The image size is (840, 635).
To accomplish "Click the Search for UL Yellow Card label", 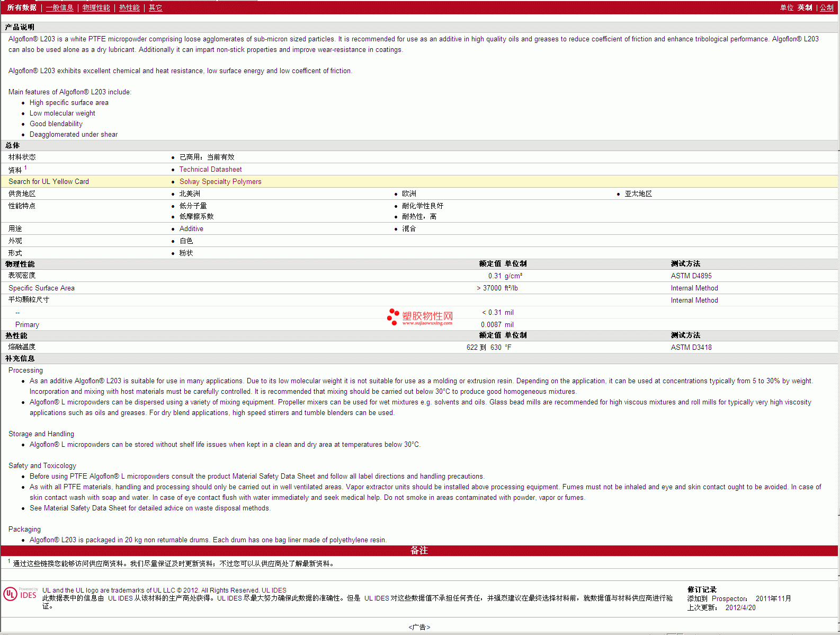I will point(49,181).
